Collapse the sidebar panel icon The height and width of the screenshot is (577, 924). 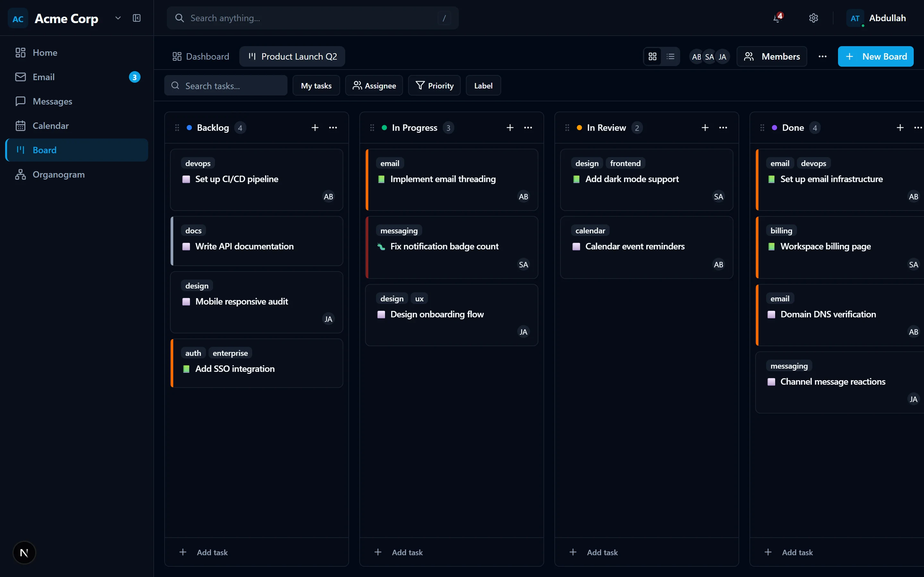(x=137, y=18)
